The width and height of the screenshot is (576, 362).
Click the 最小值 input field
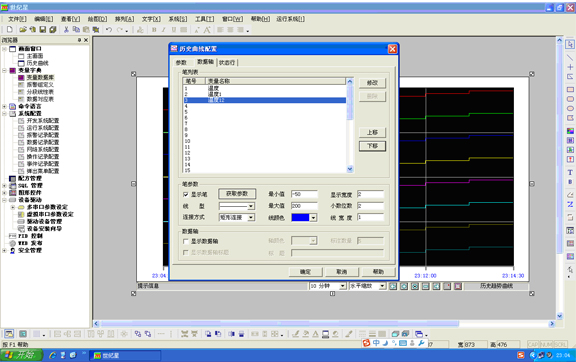(304, 194)
